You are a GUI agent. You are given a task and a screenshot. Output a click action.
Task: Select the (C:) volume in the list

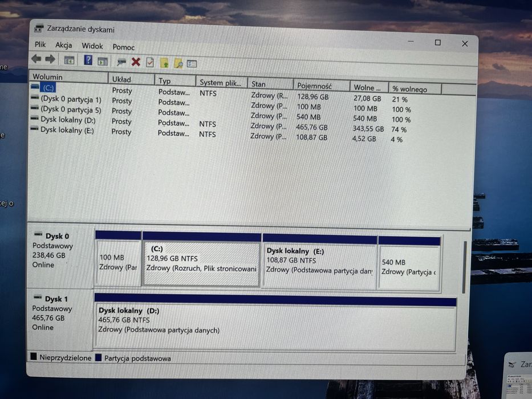[48, 88]
